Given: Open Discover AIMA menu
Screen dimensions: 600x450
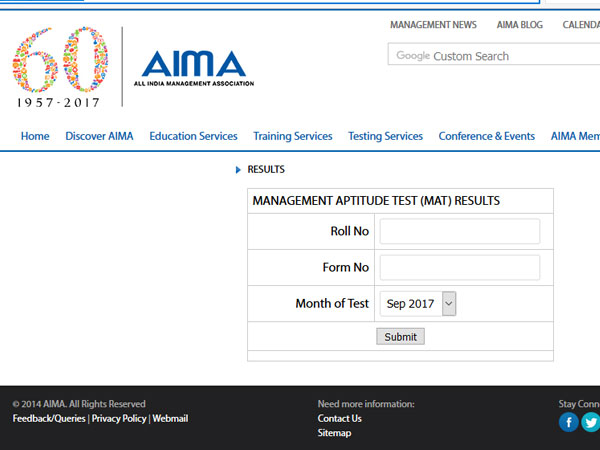Looking at the screenshot, I should tap(99, 136).
